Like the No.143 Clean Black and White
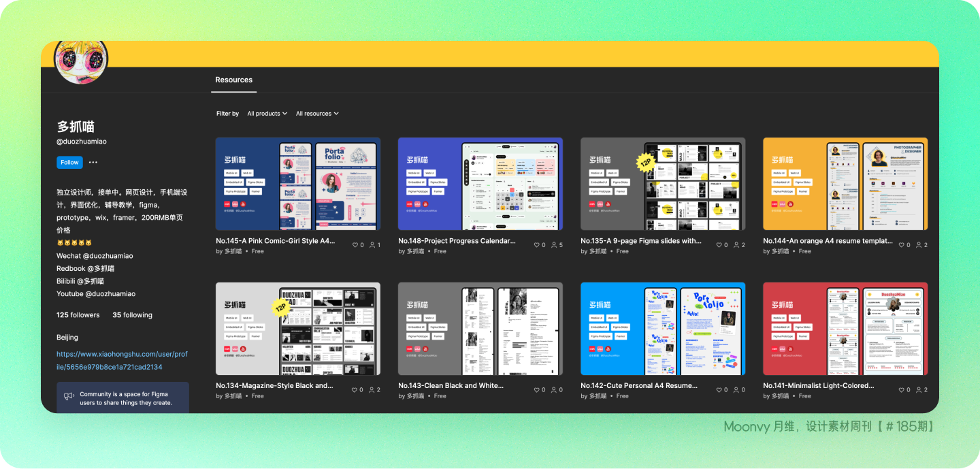Screen dimensions: 980x469 (537, 390)
